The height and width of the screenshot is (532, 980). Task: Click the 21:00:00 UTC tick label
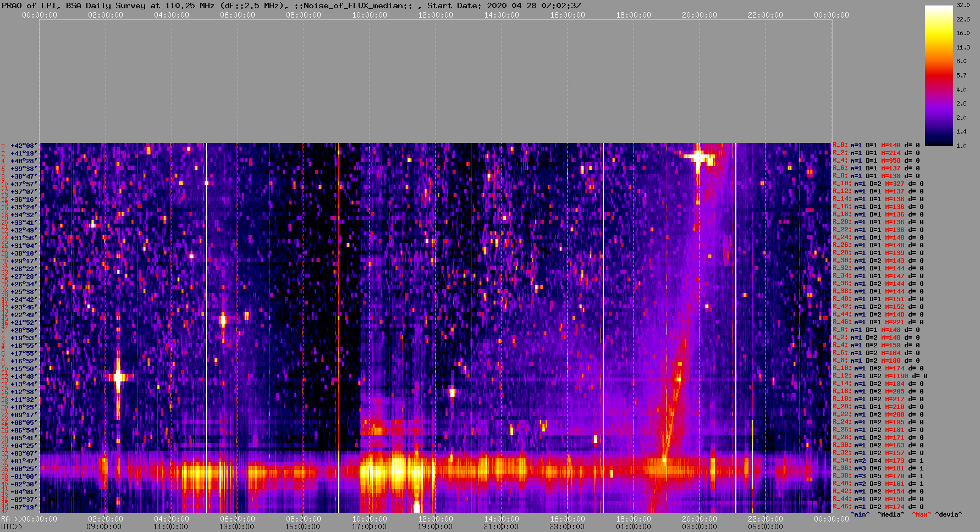pyautogui.click(x=500, y=527)
